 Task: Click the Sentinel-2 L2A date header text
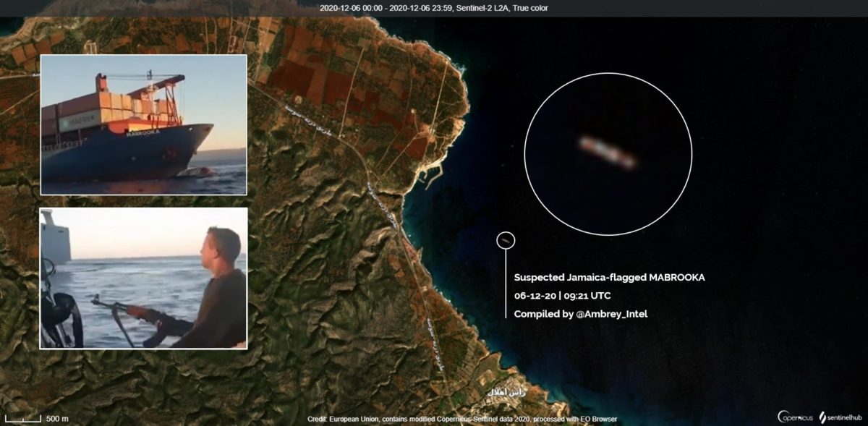point(433,8)
